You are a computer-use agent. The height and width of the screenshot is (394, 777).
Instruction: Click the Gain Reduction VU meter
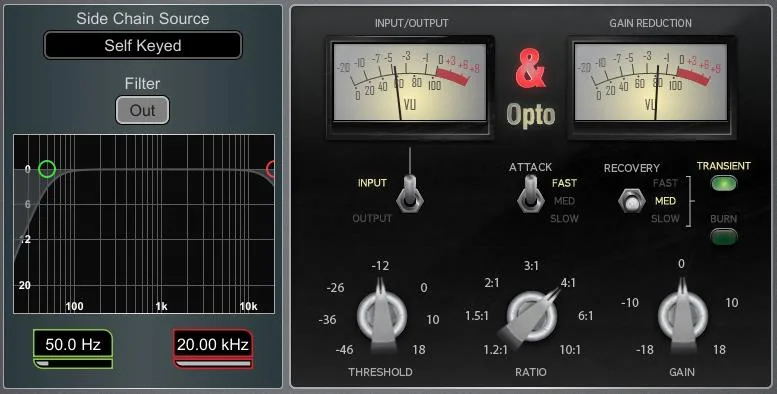point(651,82)
